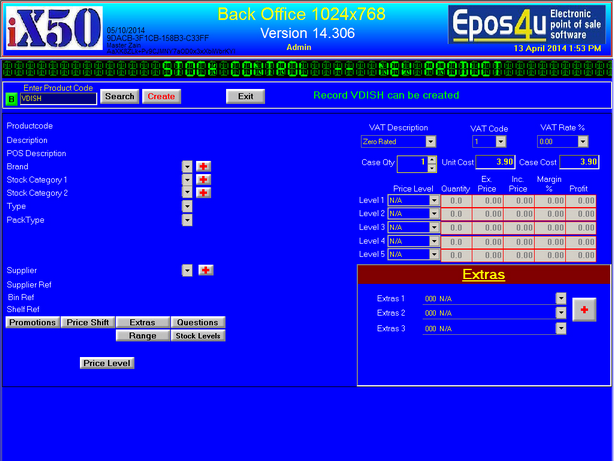
Task: Expand the Extras 3 dropdown
Action: [x=561, y=328]
